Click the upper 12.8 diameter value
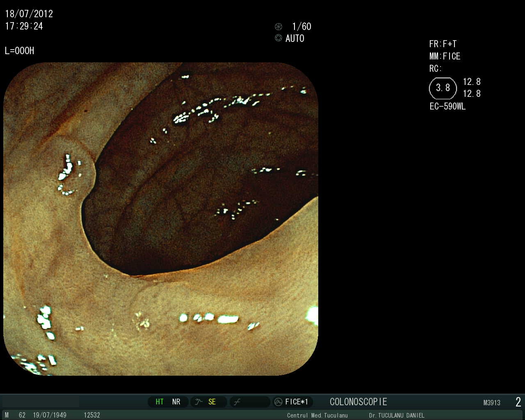Image resolution: width=525 pixels, height=420 pixels. 472,82
